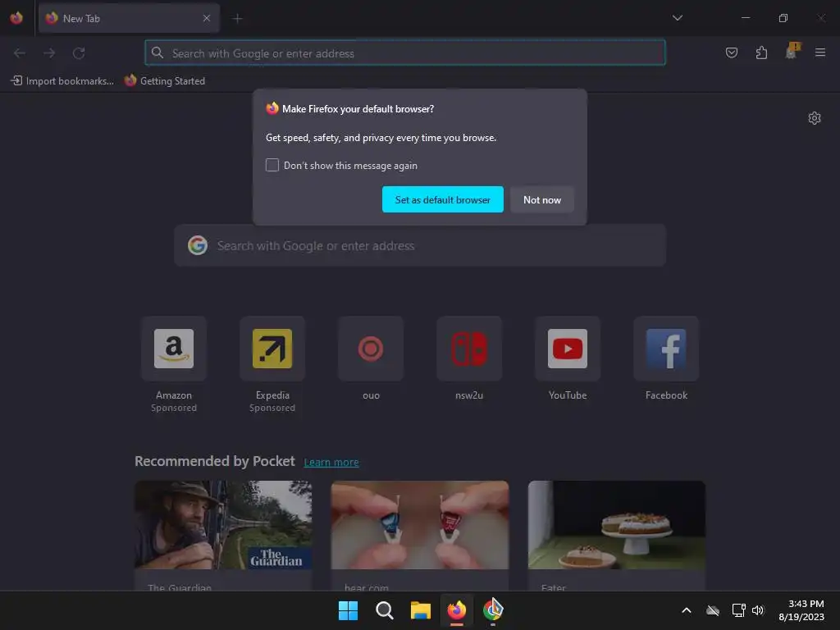Click the Recommended by Pocket heading

click(x=215, y=461)
